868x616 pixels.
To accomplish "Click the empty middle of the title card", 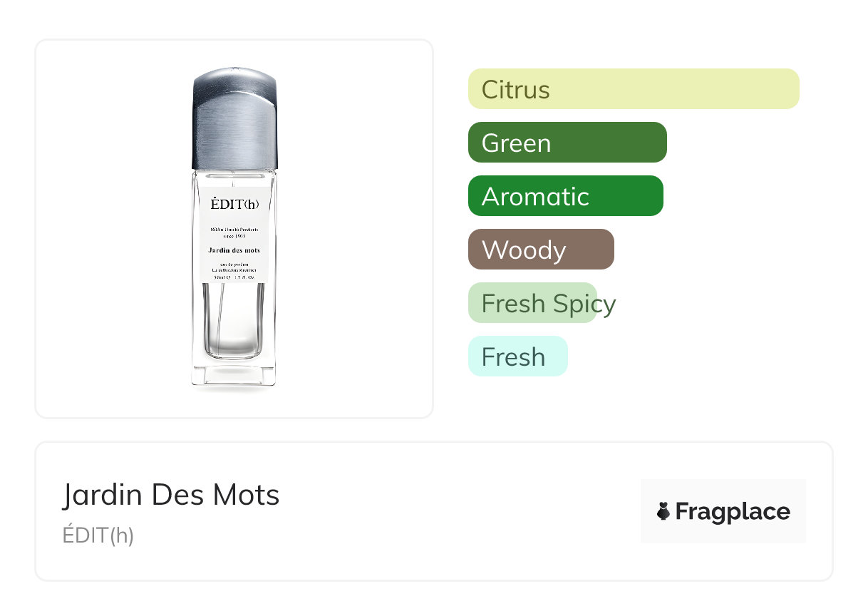I will pyautogui.click(x=456, y=511).
